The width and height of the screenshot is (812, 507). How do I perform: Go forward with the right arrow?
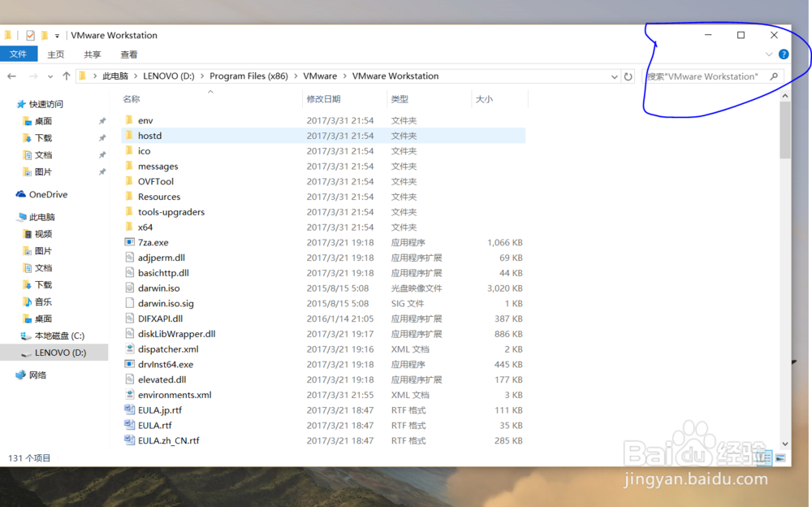point(33,76)
